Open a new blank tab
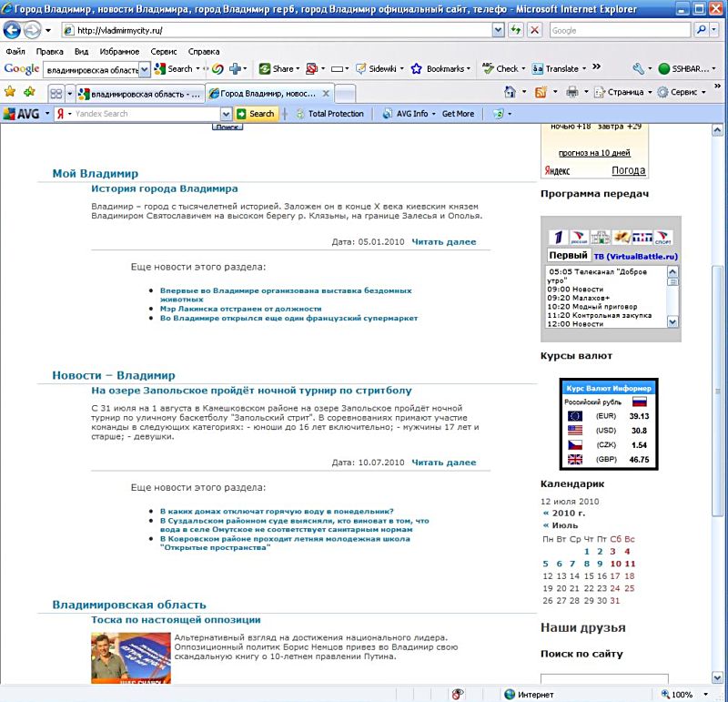Screen dimensions: 728x702 [345, 94]
